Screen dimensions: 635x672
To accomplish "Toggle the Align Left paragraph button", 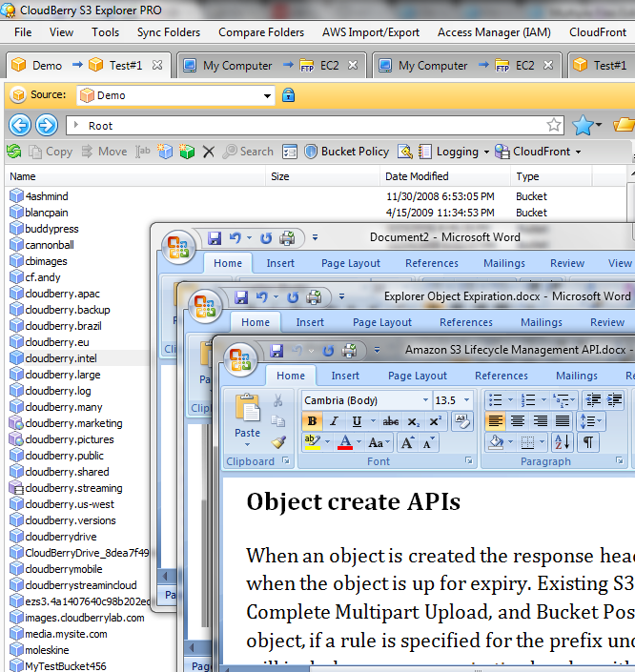I will pos(495,421).
